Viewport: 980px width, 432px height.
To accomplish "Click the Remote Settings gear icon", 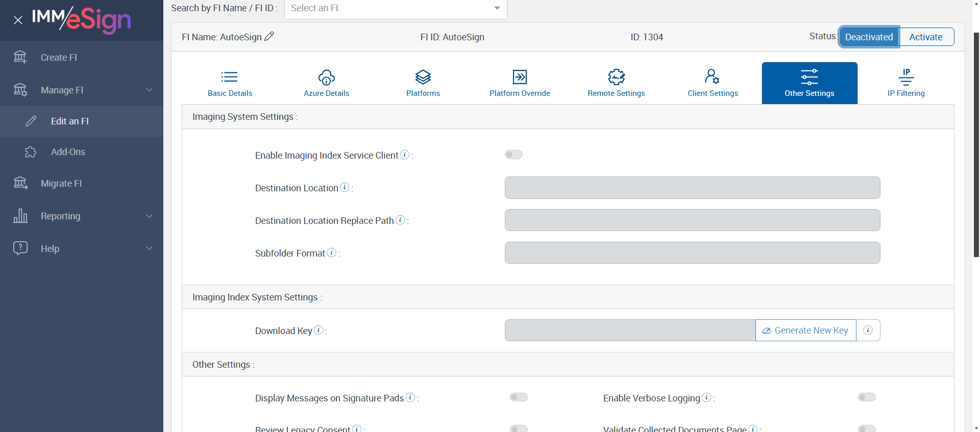I will [x=617, y=77].
